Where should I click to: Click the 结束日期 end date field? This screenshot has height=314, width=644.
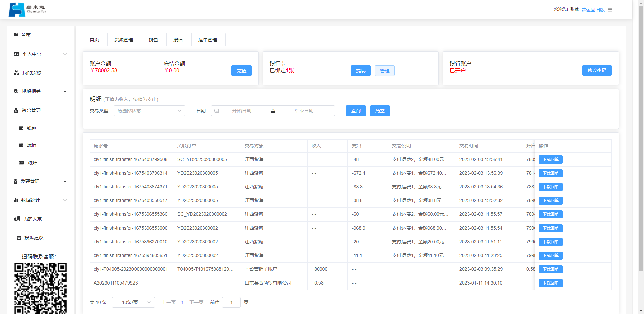[x=304, y=111]
